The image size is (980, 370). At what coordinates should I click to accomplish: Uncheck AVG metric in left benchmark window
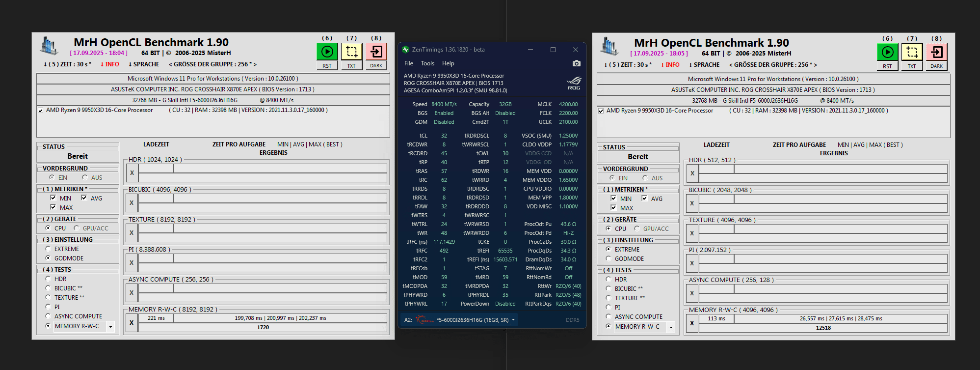[x=84, y=198]
